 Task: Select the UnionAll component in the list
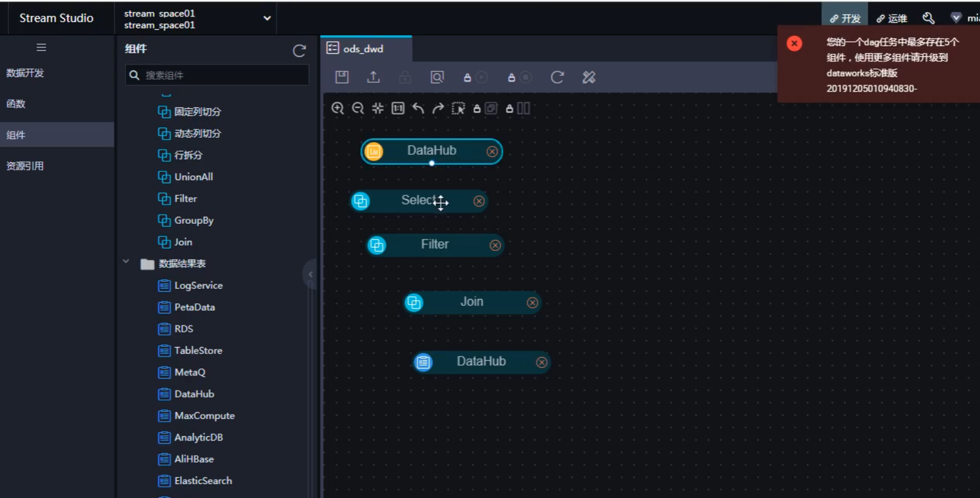(185, 177)
